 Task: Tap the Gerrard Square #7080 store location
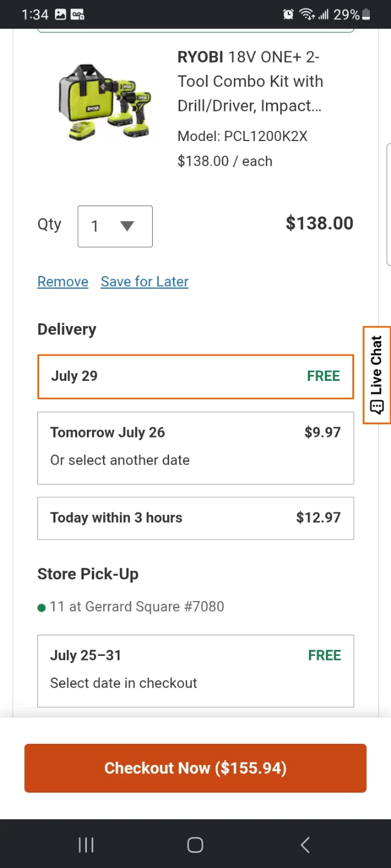point(137,606)
